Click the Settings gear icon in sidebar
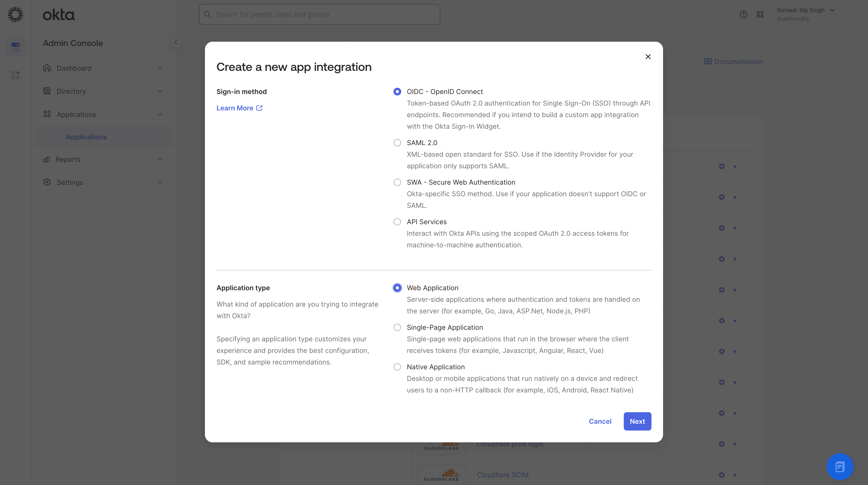Screen dimensions: 868x485 click(47, 182)
